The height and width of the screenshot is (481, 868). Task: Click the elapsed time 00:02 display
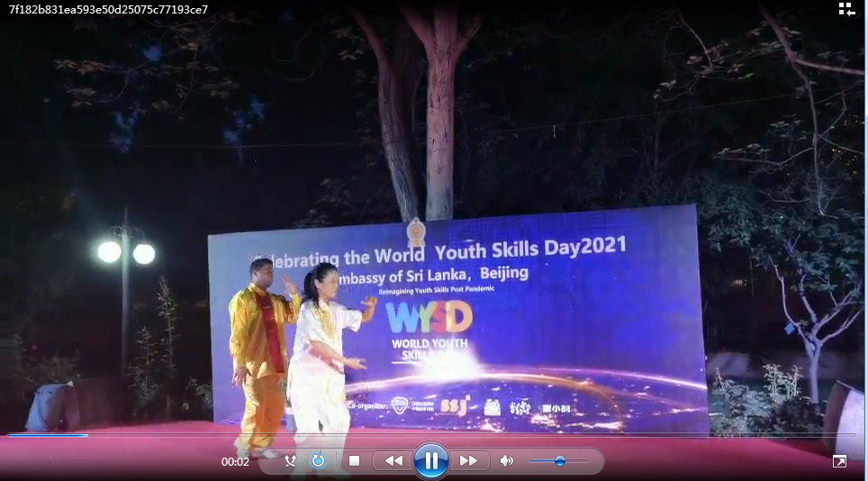pyautogui.click(x=235, y=461)
